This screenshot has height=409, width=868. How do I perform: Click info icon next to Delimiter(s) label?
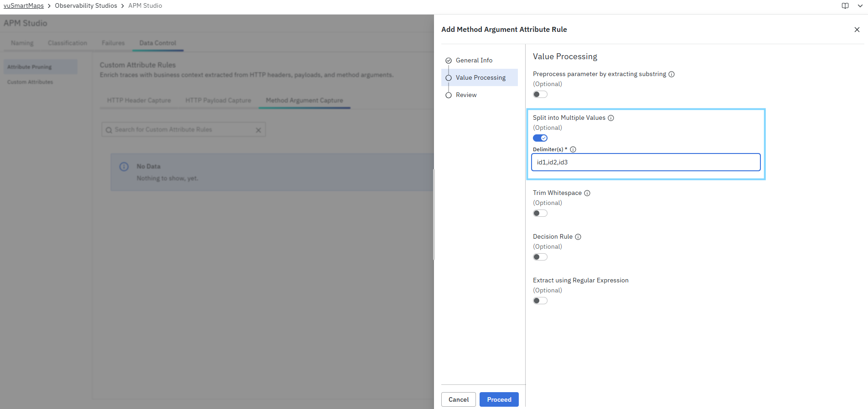pos(573,149)
